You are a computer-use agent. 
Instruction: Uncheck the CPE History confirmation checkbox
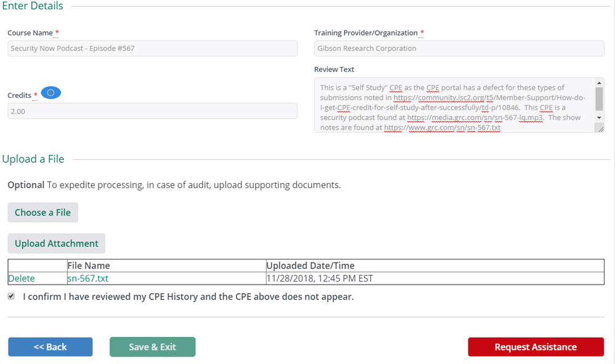pyautogui.click(x=11, y=296)
